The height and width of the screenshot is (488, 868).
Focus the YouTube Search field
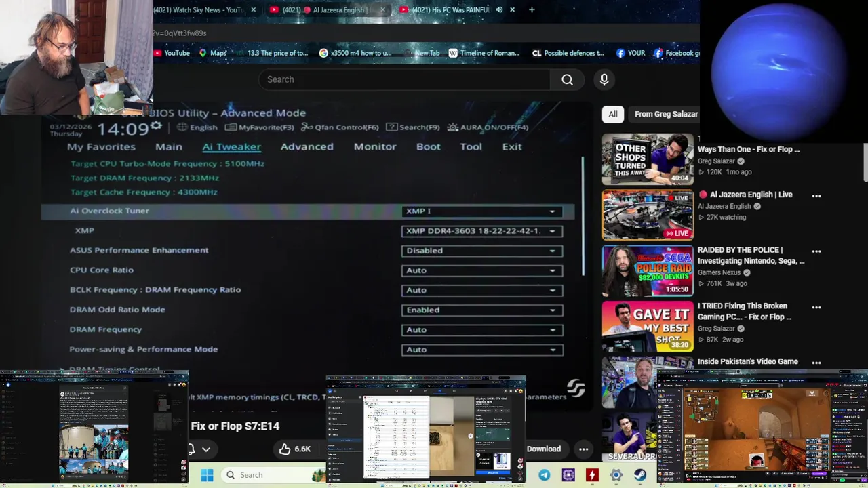click(x=404, y=79)
